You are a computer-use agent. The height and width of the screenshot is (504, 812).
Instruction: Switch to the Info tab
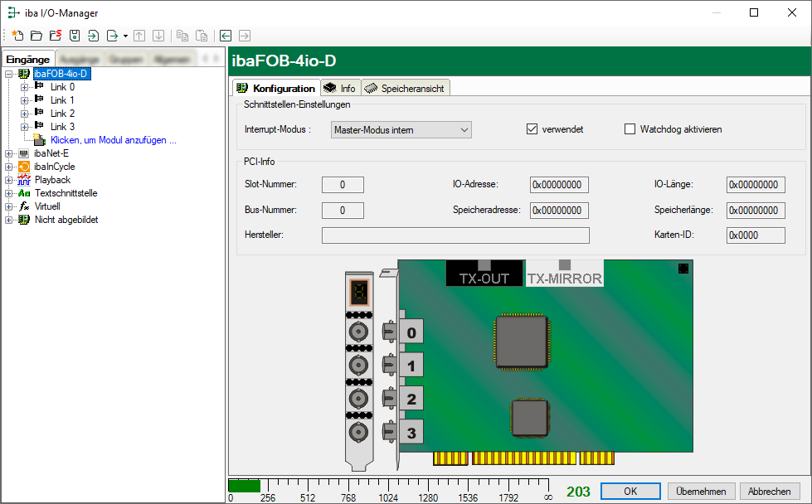coord(341,88)
